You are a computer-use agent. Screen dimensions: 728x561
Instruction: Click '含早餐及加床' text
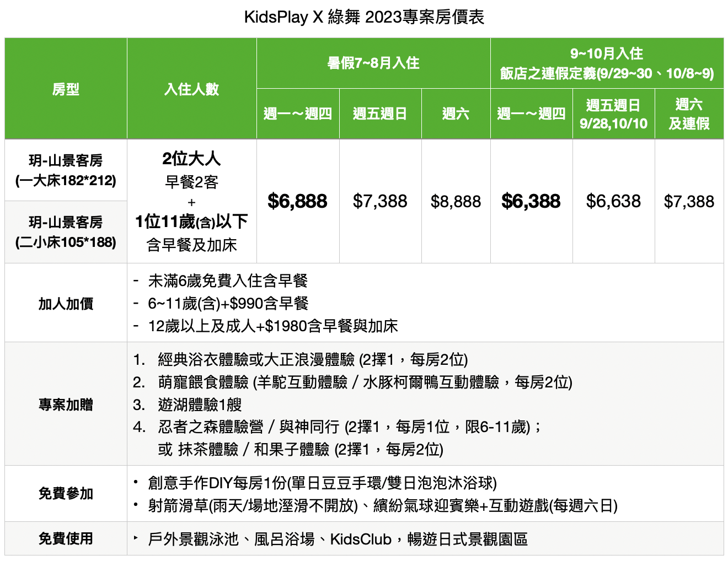click(x=191, y=245)
